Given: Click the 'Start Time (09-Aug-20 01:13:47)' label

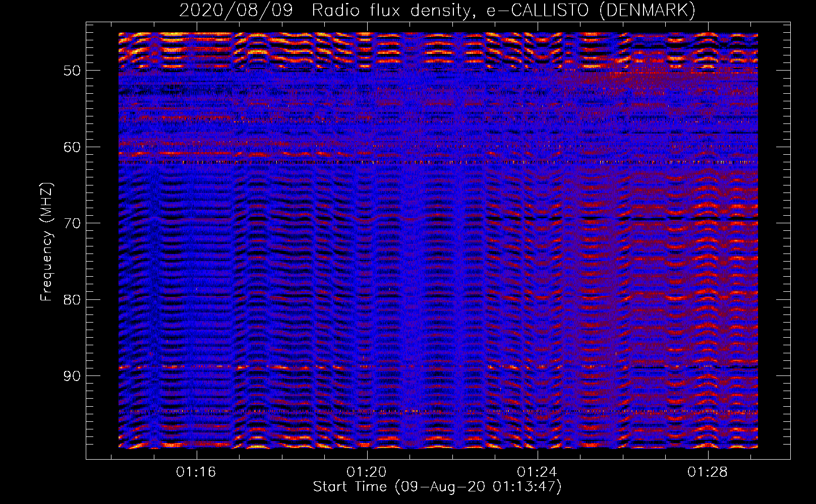Looking at the screenshot, I should pyautogui.click(x=437, y=487).
